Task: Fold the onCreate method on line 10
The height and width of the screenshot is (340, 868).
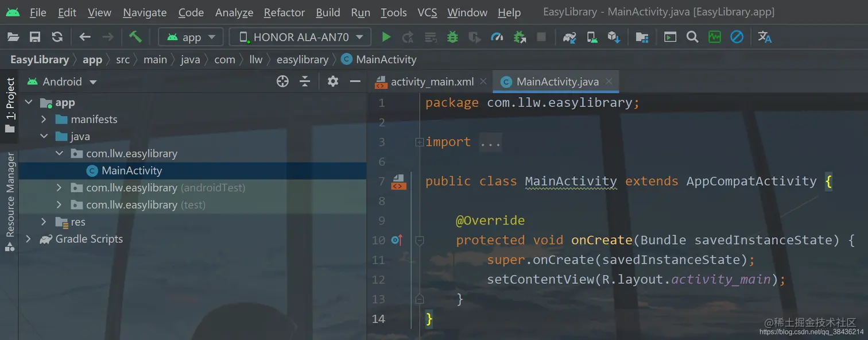Action: tap(420, 241)
